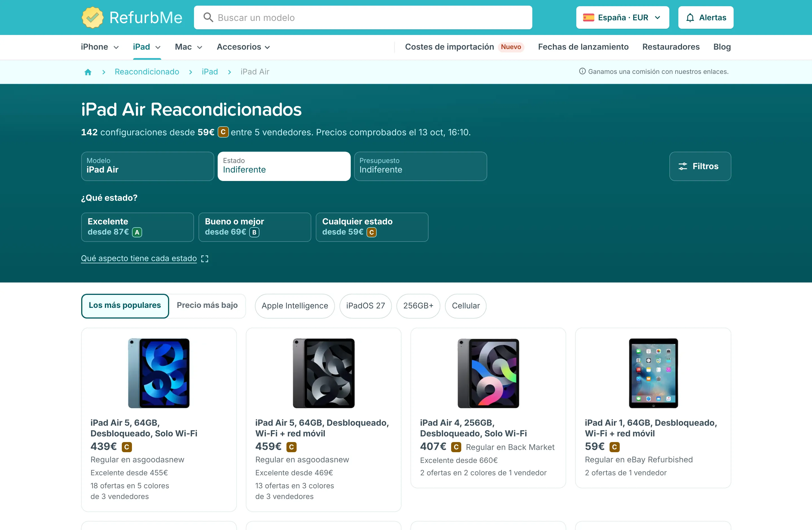Open the Presupuesto Indiferente selector
812x530 pixels.
tap(421, 166)
